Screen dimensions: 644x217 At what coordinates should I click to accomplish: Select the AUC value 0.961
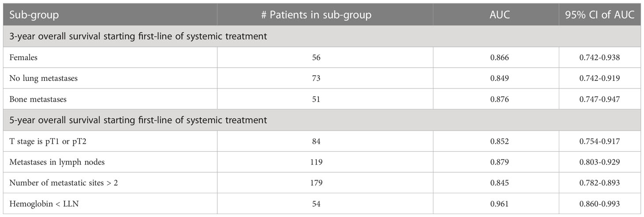pos(500,204)
